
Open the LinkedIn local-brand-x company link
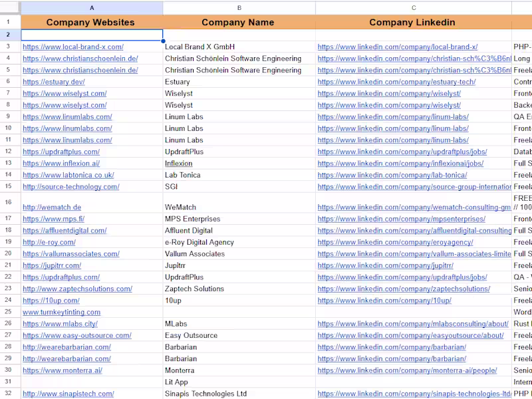pos(397,47)
